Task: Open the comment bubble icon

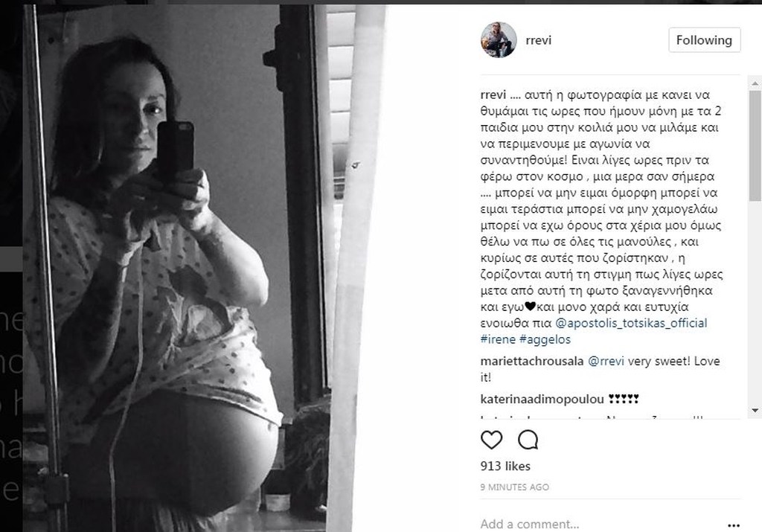Action: tap(528, 440)
